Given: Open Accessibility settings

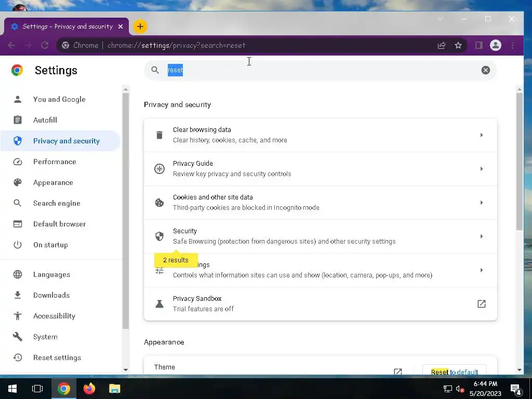Looking at the screenshot, I should click(x=60, y=316).
